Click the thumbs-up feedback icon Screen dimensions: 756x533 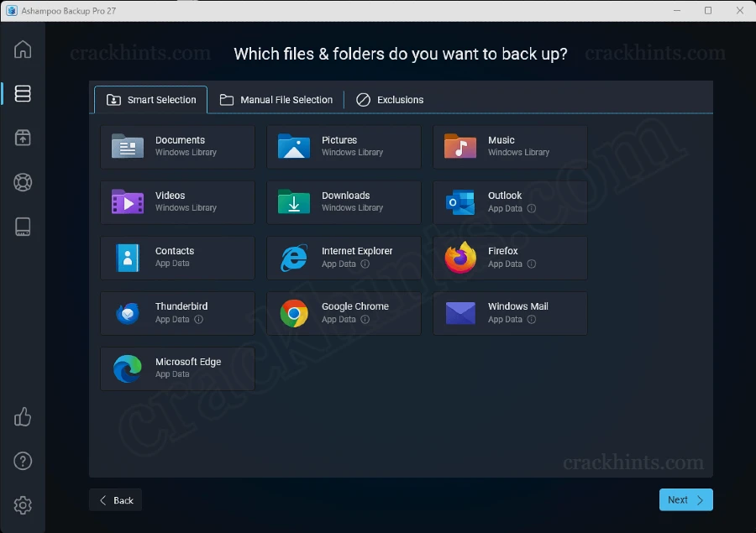tap(23, 416)
